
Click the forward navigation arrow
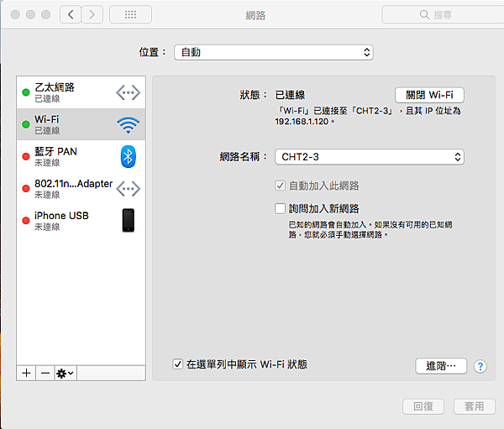(x=92, y=14)
